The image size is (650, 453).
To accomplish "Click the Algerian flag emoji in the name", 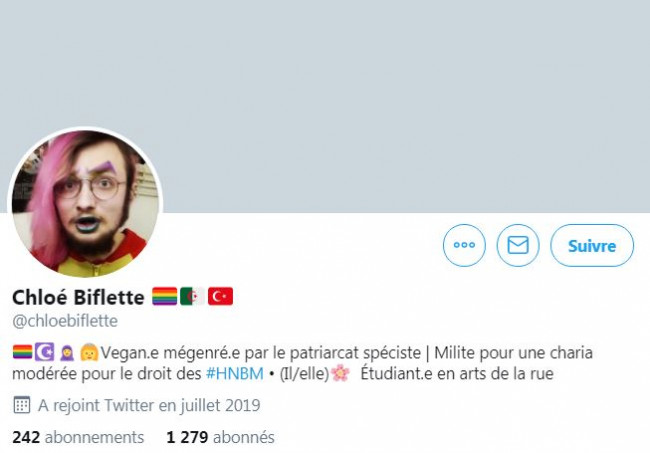I will (x=192, y=296).
